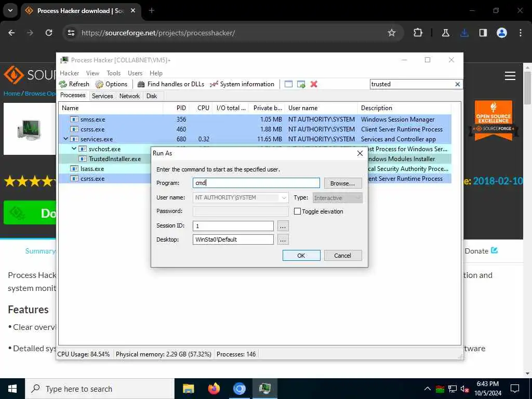Click the Desktop input field
This screenshot has height=399, width=532.
(x=233, y=240)
